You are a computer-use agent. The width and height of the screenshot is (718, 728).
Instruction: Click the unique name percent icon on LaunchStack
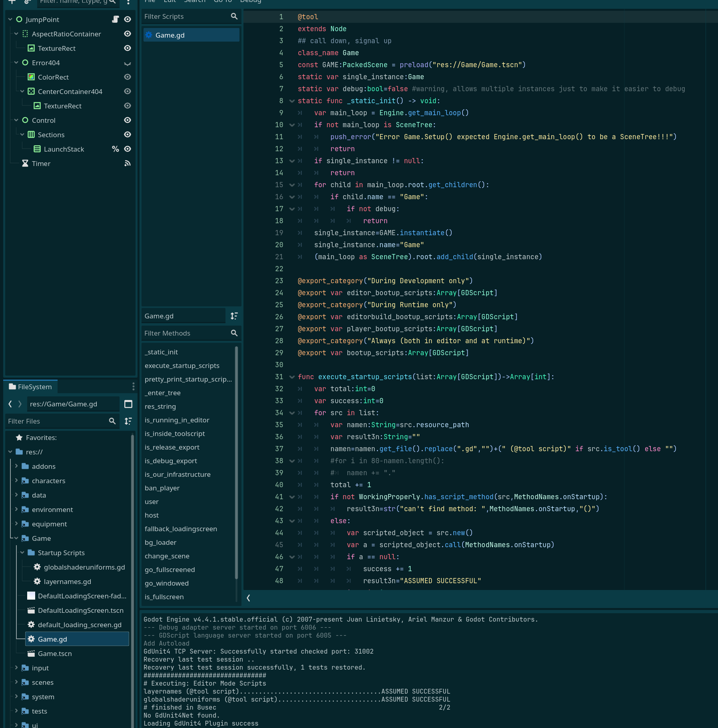click(x=116, y=149)
